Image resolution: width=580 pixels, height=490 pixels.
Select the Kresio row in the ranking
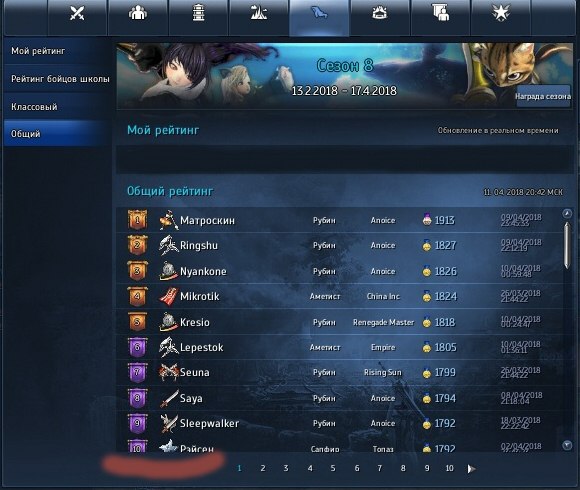(x=340, y=322)
